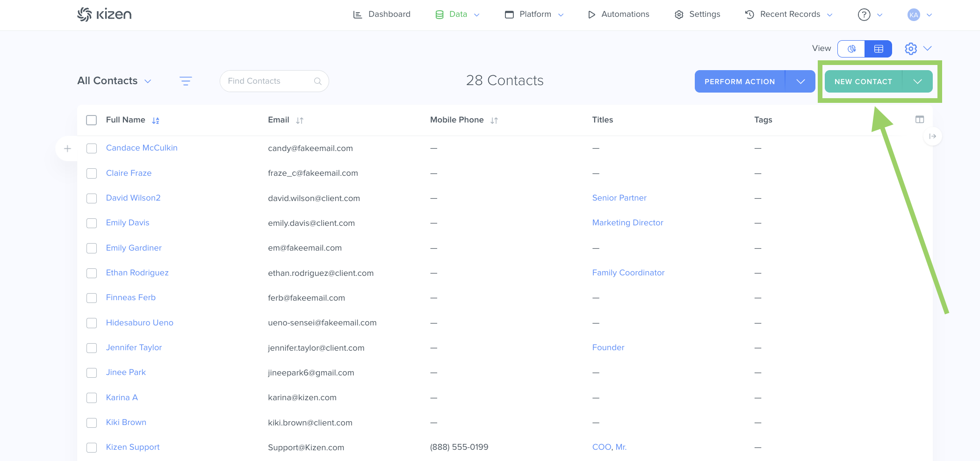The width and height of the screenshot is (980, 461).
Task: Open the All Contacts dropdown
Action: coord(114,81)
